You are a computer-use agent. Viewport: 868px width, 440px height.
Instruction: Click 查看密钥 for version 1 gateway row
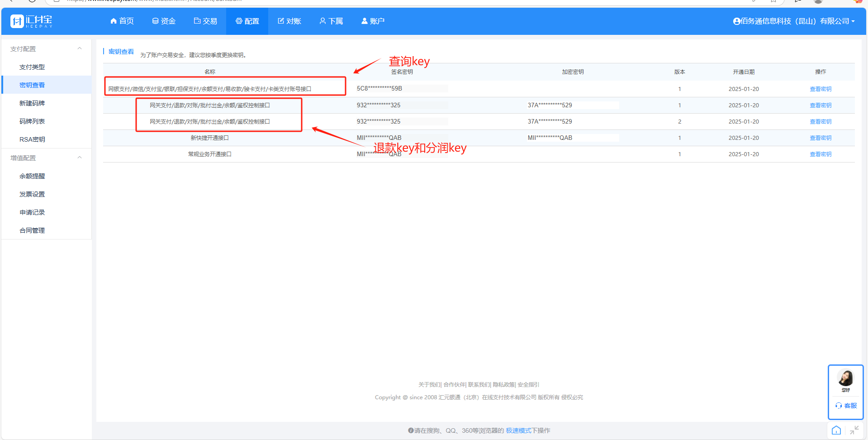[821, 105]
